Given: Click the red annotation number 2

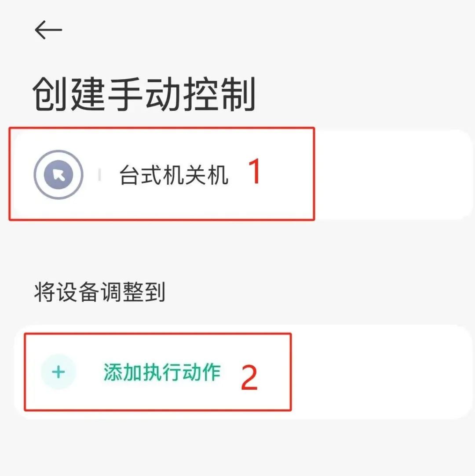Looking at the screenshot, I should pos(249,377).
